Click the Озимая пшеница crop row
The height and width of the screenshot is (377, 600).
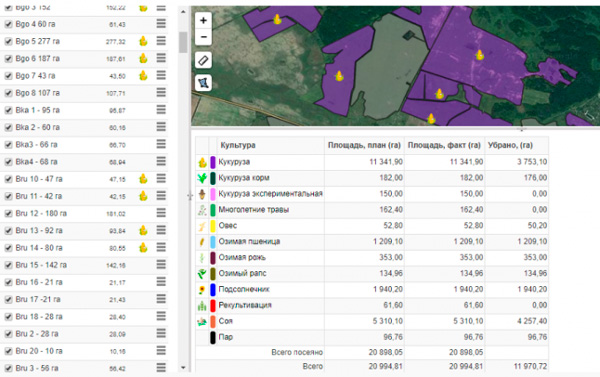pyautogui.click(x=372, y=242)
